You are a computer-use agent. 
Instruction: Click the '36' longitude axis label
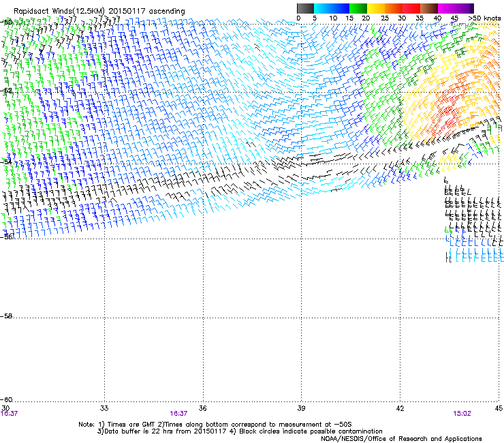click(x=202, y=408)
